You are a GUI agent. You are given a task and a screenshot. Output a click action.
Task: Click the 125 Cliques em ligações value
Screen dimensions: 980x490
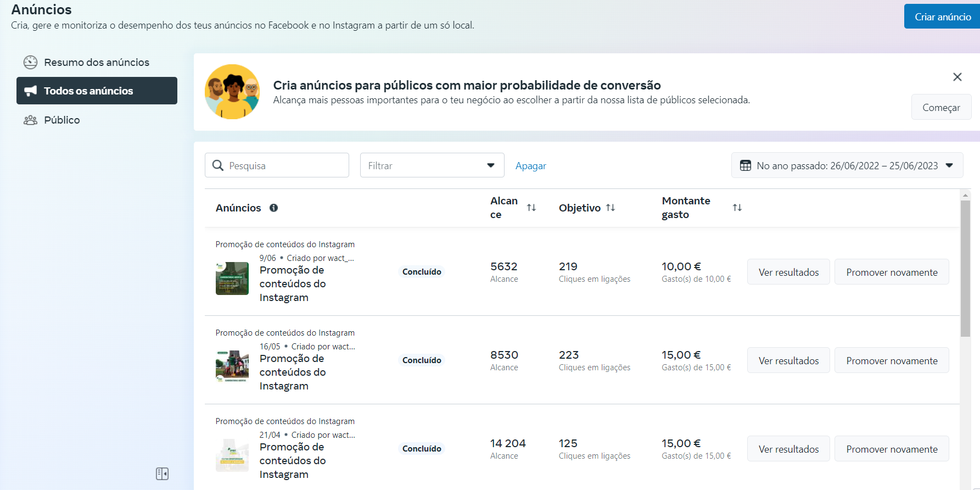tap(568, 443)
